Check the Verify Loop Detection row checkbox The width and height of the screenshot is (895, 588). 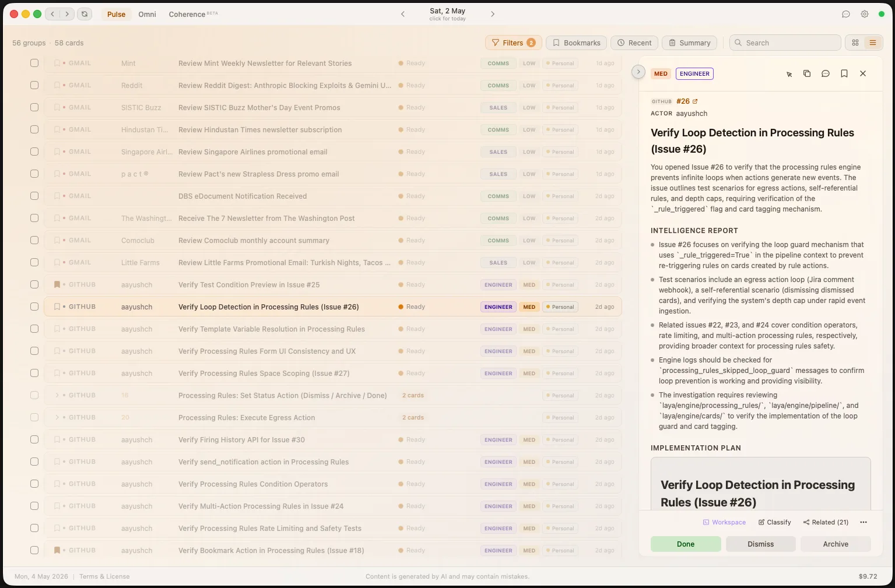pos(34,307)
